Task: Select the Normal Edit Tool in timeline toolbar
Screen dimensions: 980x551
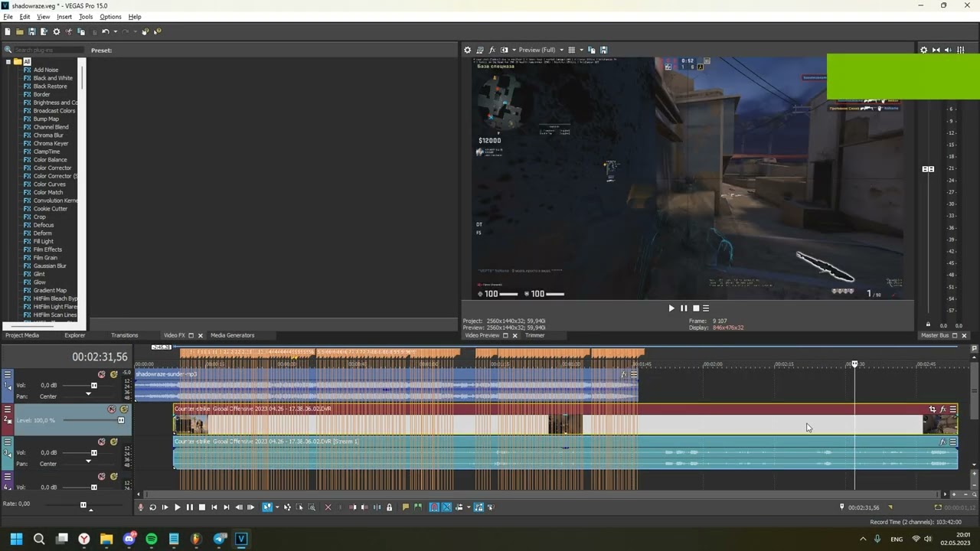Action: tap(267, 507)
